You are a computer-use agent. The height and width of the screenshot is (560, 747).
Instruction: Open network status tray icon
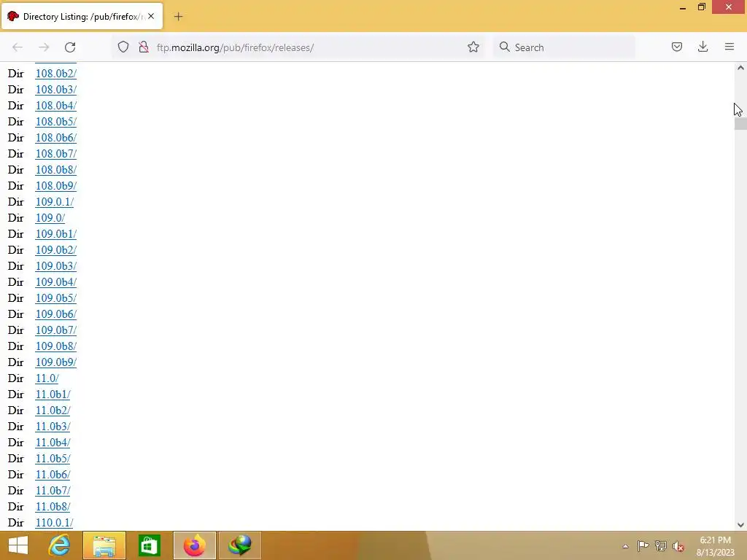(661, 545)
